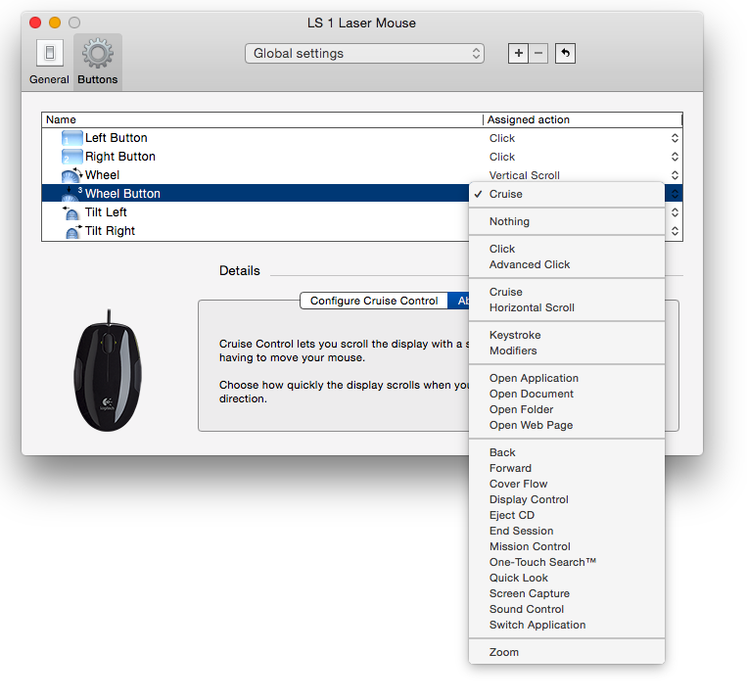The image size is (747, 700).
Task: Choose Horizontal Scroll menu item
Action: pos(567,307)
